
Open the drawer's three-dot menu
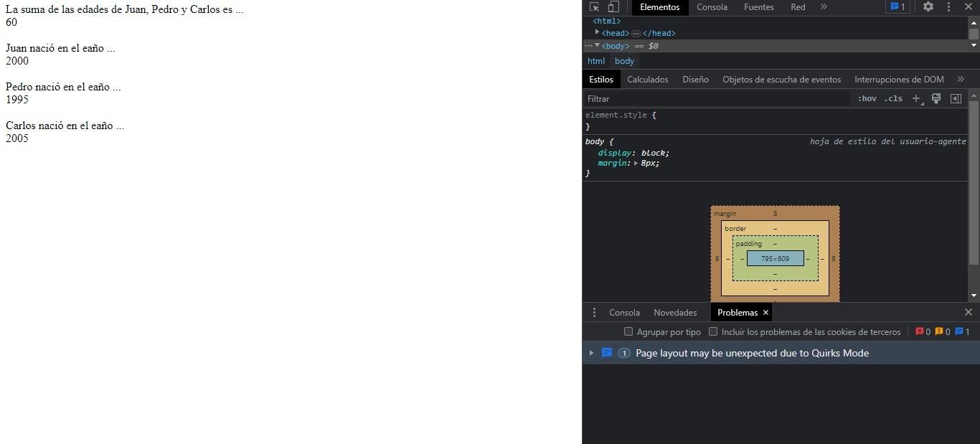(x=594, y=313)
